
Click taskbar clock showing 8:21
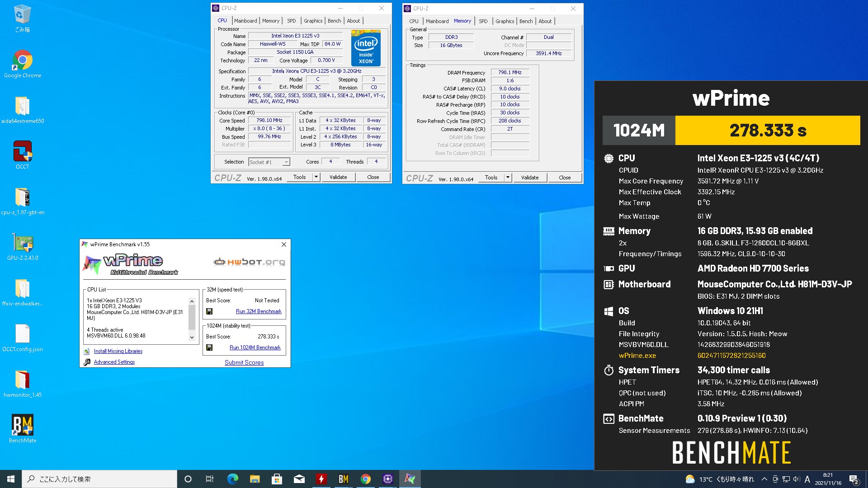click(x=828, y=479)
